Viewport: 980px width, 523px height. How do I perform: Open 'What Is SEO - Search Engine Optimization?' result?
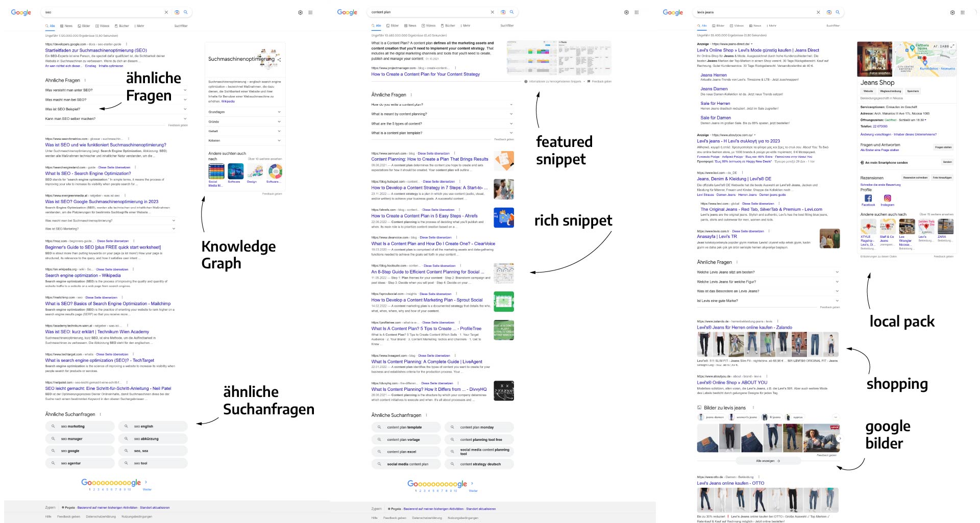pos(88,173)
